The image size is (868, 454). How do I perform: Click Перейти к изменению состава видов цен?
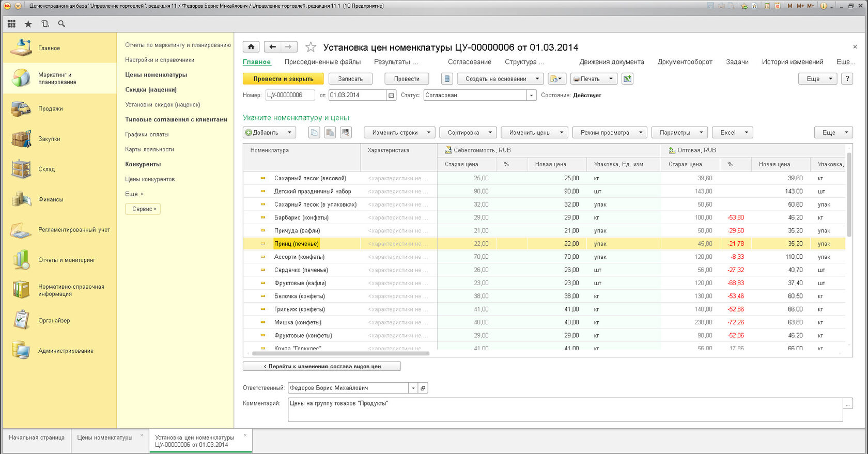point(321,366)
